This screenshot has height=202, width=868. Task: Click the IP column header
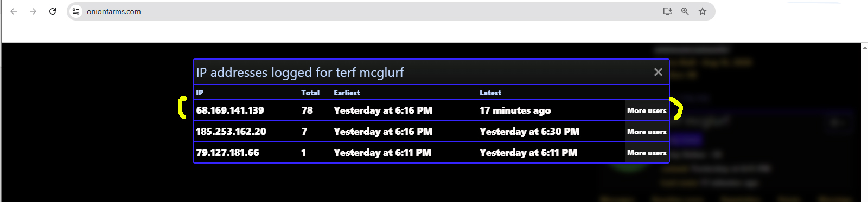point(200,93)
